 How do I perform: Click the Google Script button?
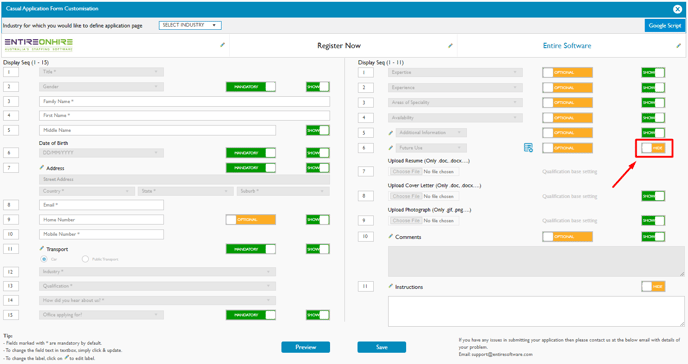[665, 25]
